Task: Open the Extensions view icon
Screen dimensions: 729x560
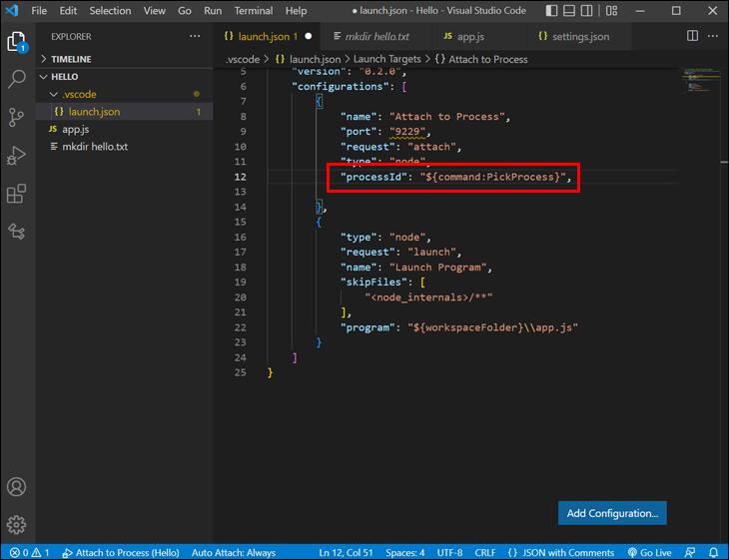Action: click(x=16, y=194)
